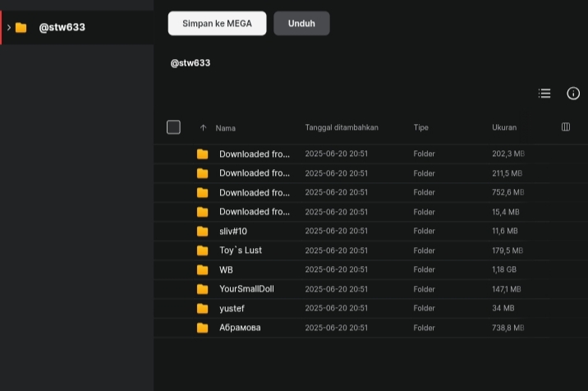Viewport: 588px width, 391px height.
Task: Sort by the Nama column header
Action: pos(225,128)
